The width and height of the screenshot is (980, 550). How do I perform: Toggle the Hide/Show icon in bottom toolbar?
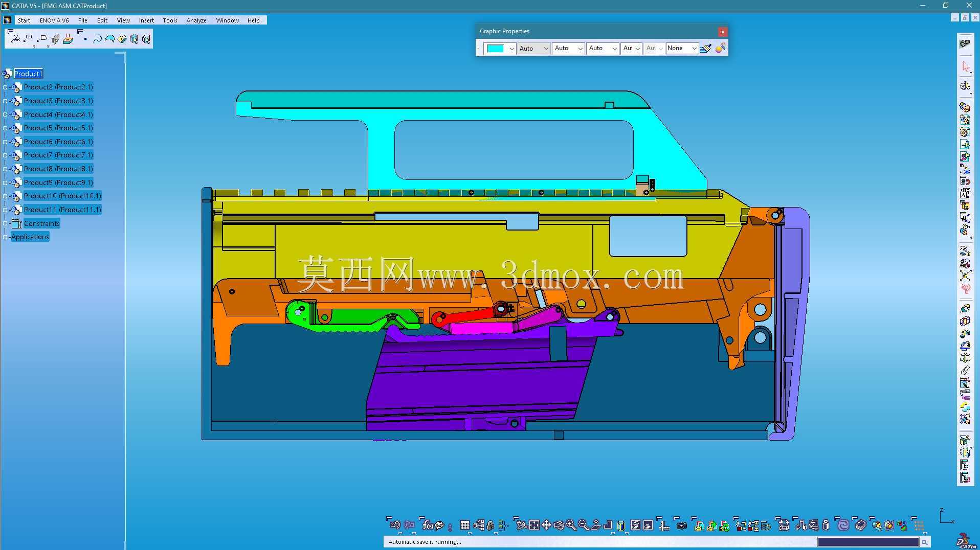pyautogui.click(x=635, y=525)
